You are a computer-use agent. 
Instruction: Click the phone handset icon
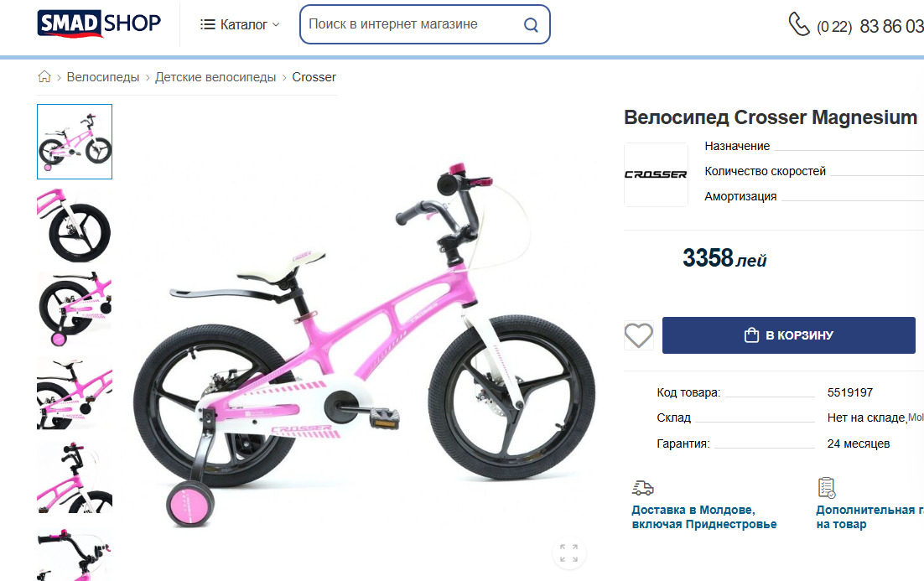[798, 24]
